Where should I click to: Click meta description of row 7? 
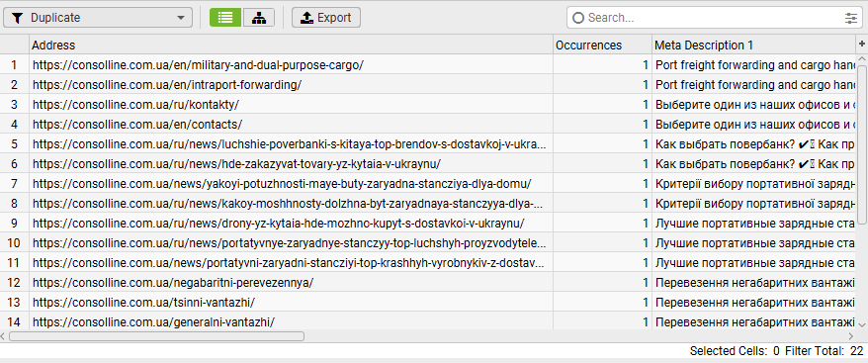tap(754, 183)
